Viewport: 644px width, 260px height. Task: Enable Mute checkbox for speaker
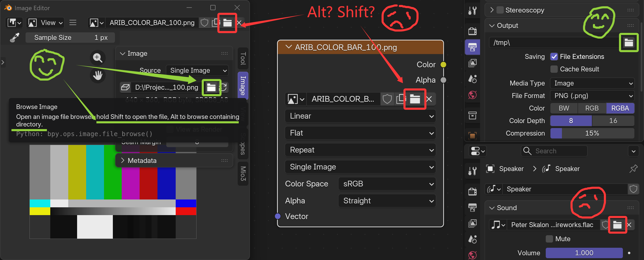pos(549,239)
